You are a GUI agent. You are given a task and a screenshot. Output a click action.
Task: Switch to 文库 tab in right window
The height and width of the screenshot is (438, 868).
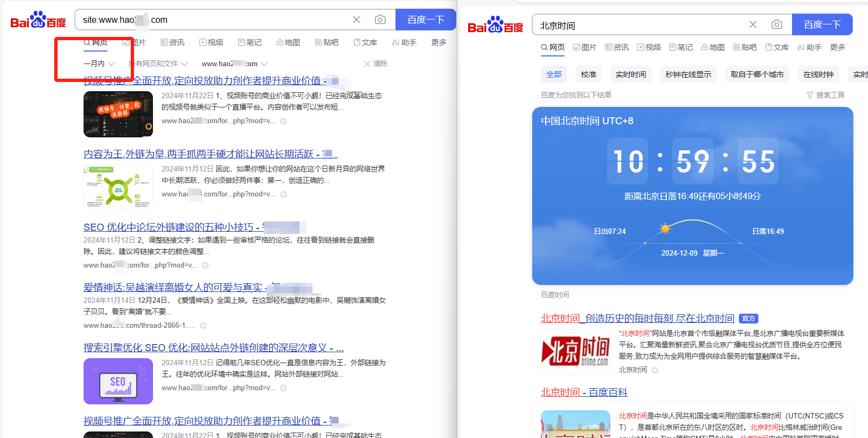click(x=777, y=47)
